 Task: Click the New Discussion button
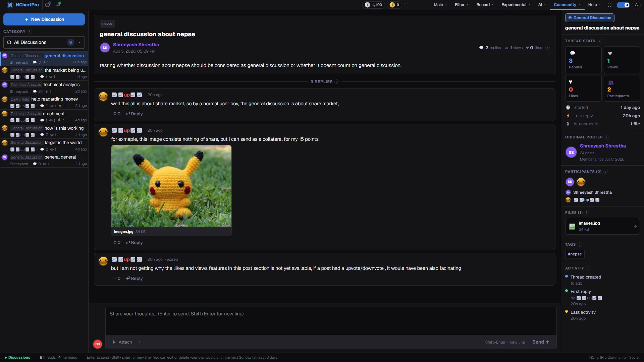[44, 19]
